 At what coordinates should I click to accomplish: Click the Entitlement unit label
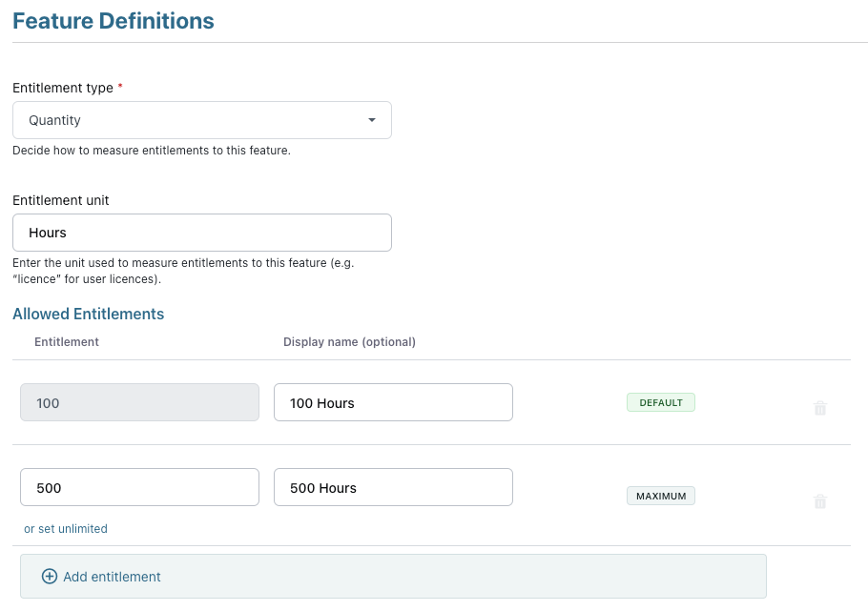pyautogui.click(x=60, y=200)
